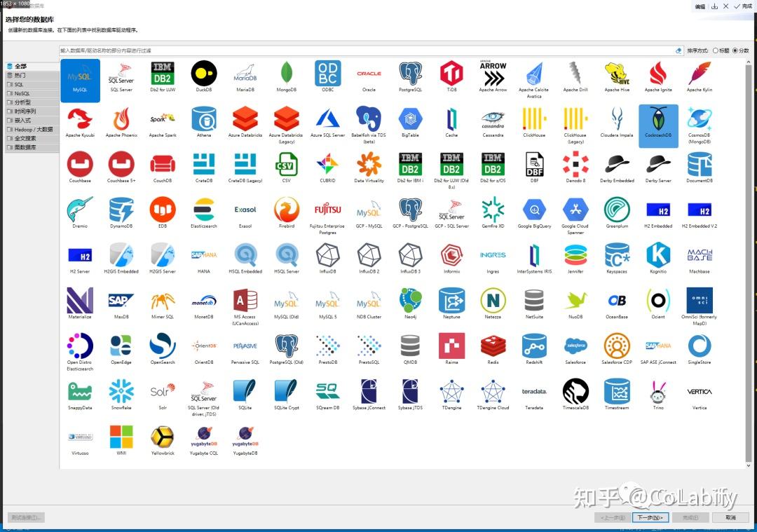
Task: Filter by SQL category
Action: point(32,85)
